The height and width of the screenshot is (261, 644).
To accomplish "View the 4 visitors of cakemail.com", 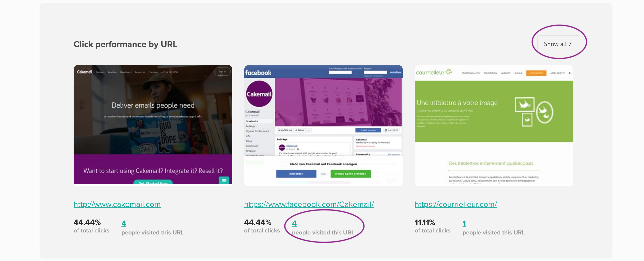I will (124, 223).
